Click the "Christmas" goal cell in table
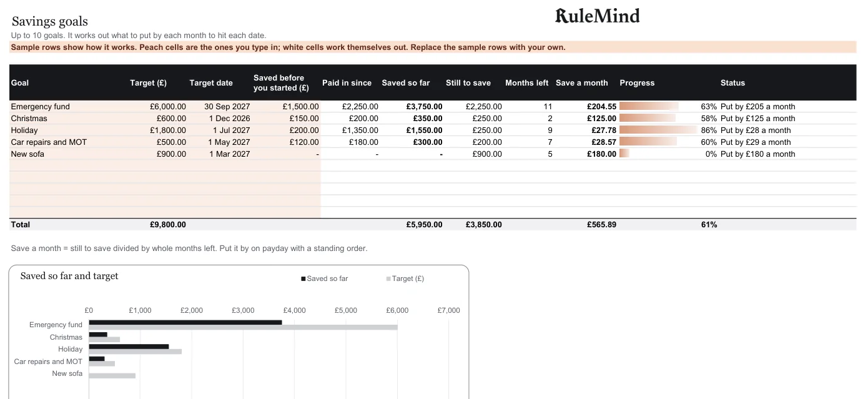868x399 pixels. point(29,119)
